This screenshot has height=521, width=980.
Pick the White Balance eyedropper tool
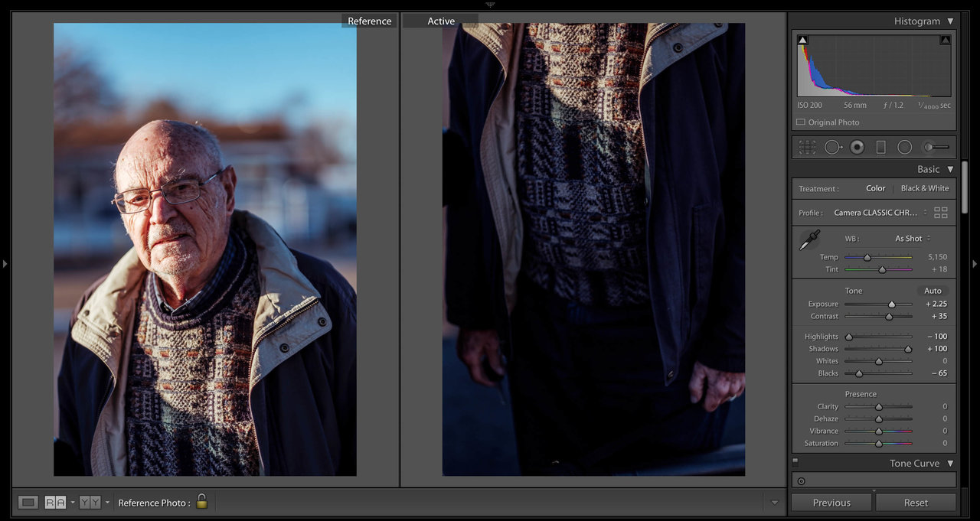pyautogui.click(x=809, y=240)
